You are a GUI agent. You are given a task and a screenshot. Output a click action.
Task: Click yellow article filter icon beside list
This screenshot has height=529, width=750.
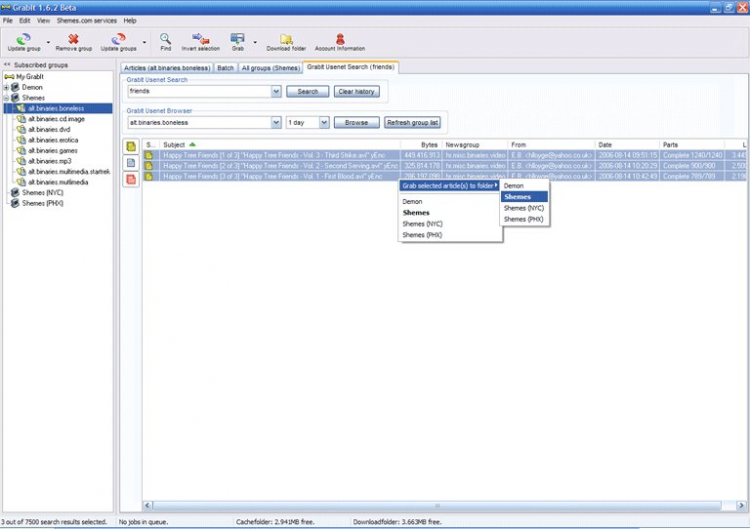(131, 147)
